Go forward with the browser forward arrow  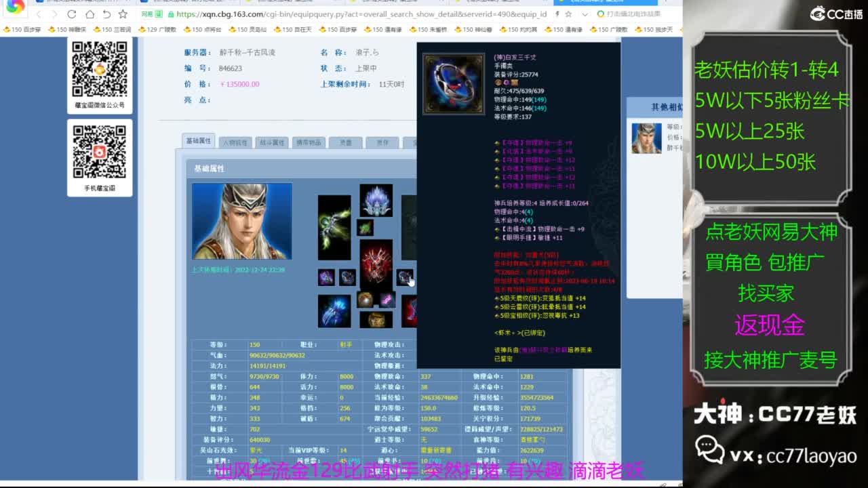55,14
